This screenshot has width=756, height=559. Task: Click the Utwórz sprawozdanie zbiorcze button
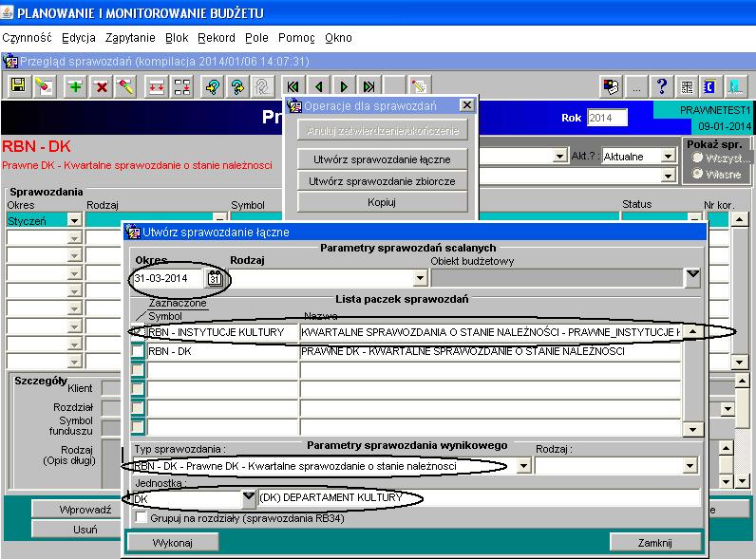coord(383,181)
